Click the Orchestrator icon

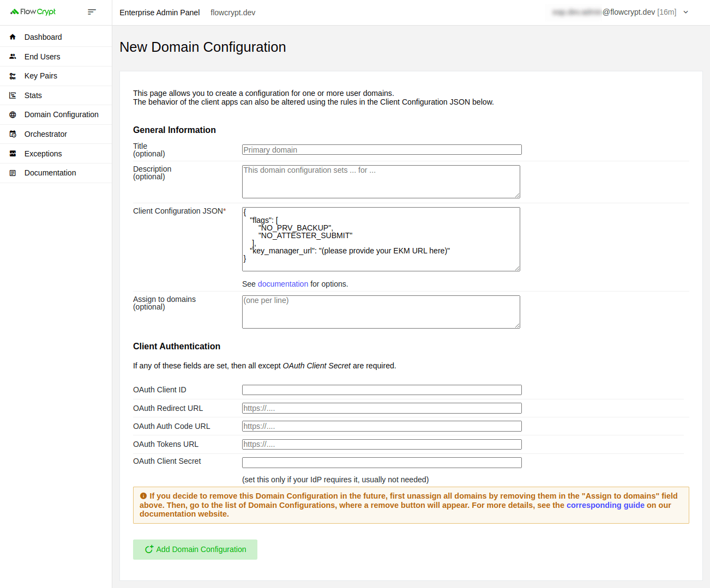[x=13, y=134]
